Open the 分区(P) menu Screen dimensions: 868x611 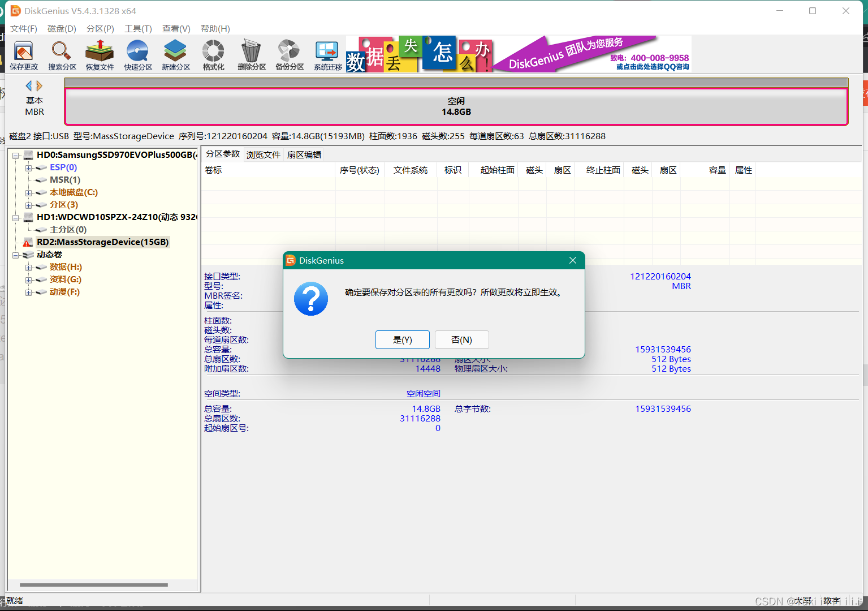pyautogui.click(x=100, y=29)
